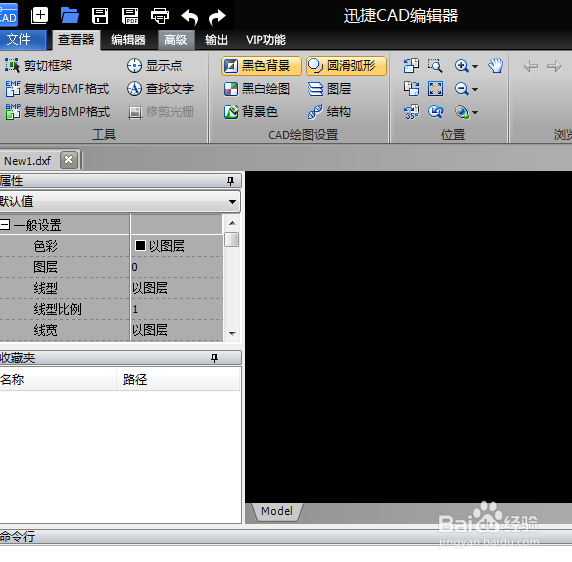Click the 图层 value 0
Screen dimensions: 572x562
[177, 267]
